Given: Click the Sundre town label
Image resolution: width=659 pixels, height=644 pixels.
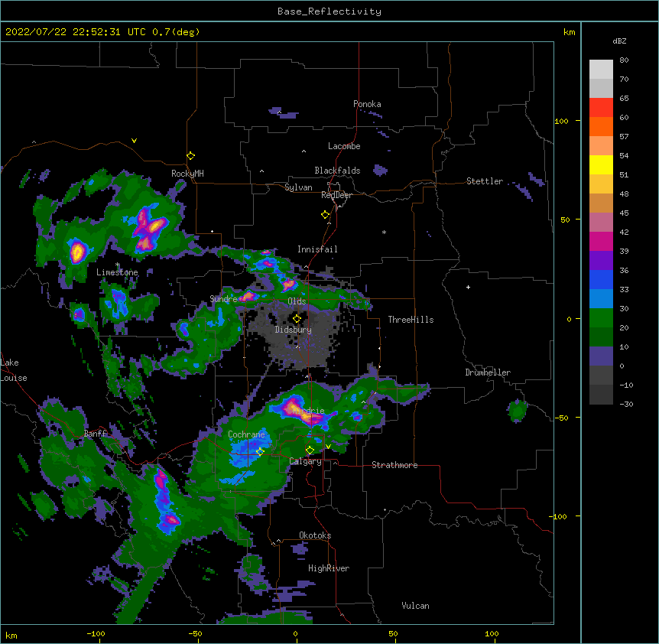Looking at the screenshot, I should coord(223,299).
